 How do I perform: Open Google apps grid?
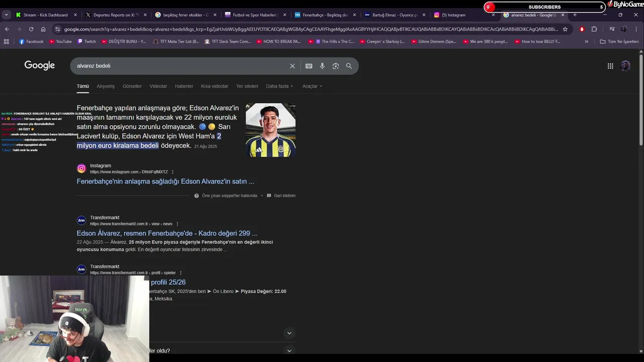tap(610, 66)
